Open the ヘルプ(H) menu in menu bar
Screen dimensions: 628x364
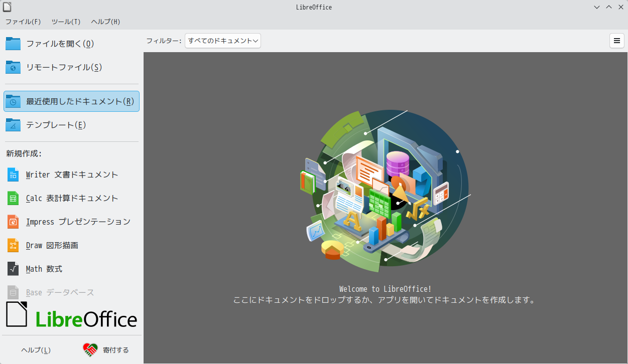point(105,22)
